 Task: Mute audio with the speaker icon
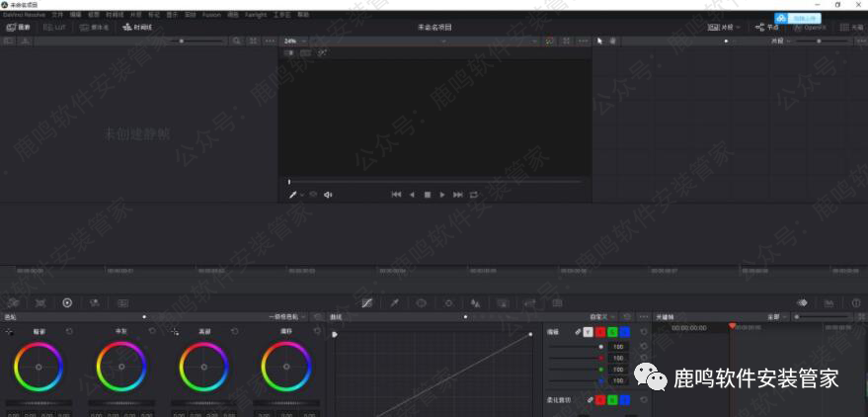click(x=328, y=195)
